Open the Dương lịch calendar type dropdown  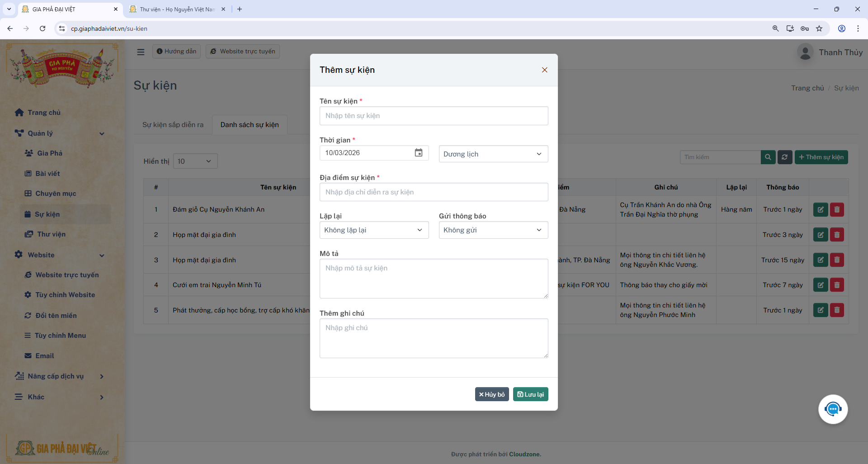tap(493, 154)
